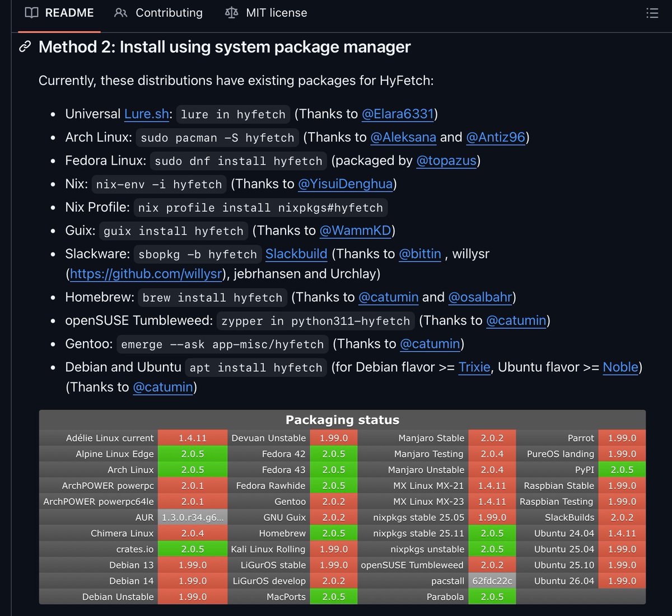Click crates.io version 2.0.5 cell
Viewport: 672px width, 616px height.
193,549
